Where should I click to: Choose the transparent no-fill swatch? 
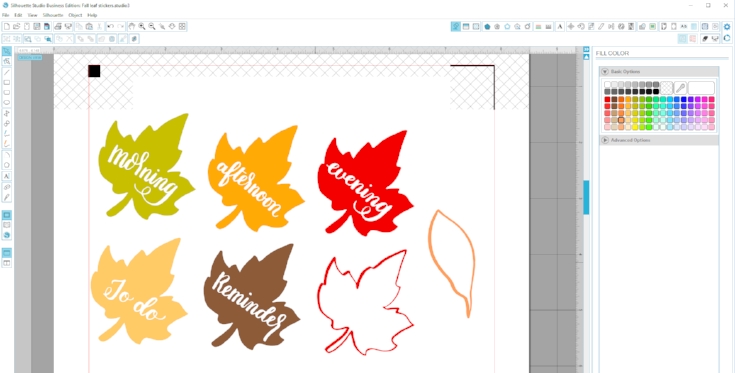(x=667, y=88)
